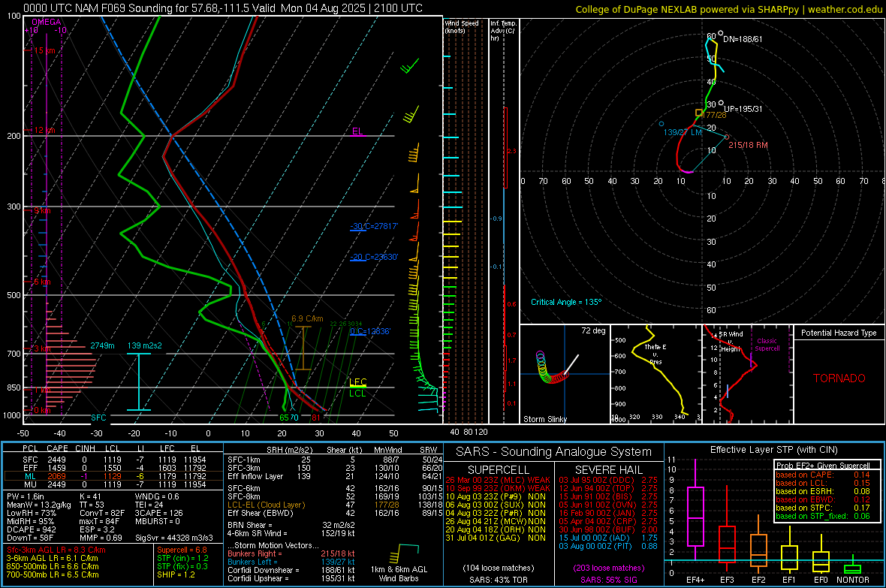Click the "SR Wind v. Height" inset label
886x588 pixels.
click(x=730, y=342)
